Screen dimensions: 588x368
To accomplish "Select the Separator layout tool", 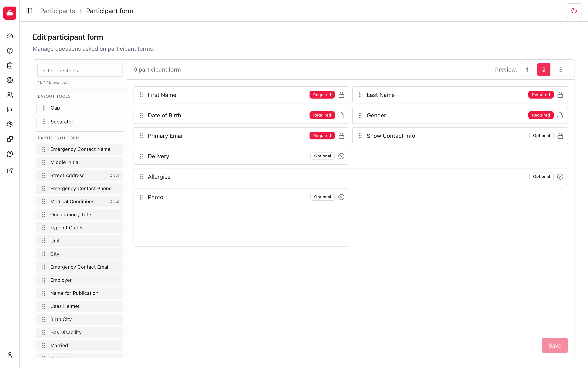I will pyautogui.click(x=80, y=122).
